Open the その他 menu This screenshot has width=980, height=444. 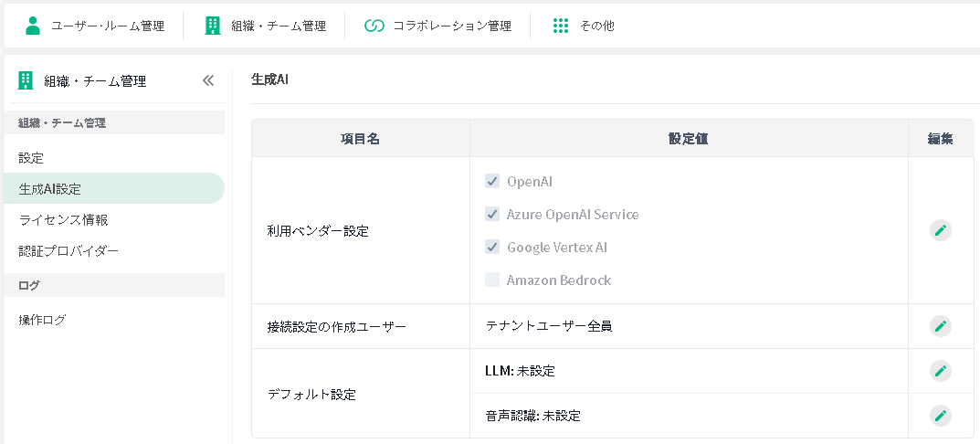pos(596,26)
